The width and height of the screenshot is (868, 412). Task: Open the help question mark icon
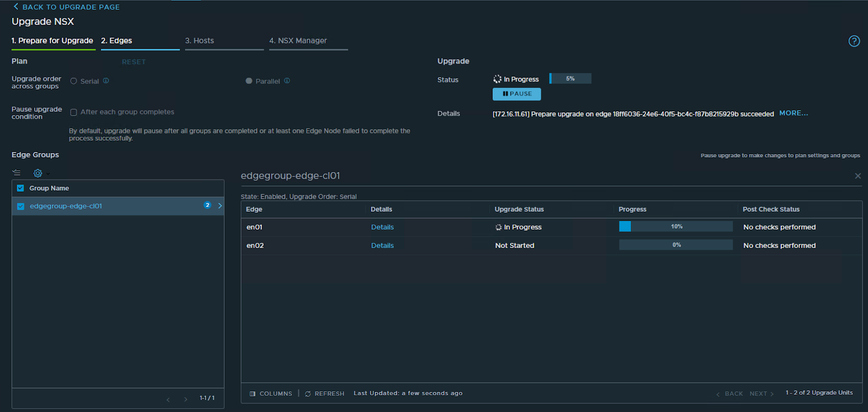(x=854, y=41)
